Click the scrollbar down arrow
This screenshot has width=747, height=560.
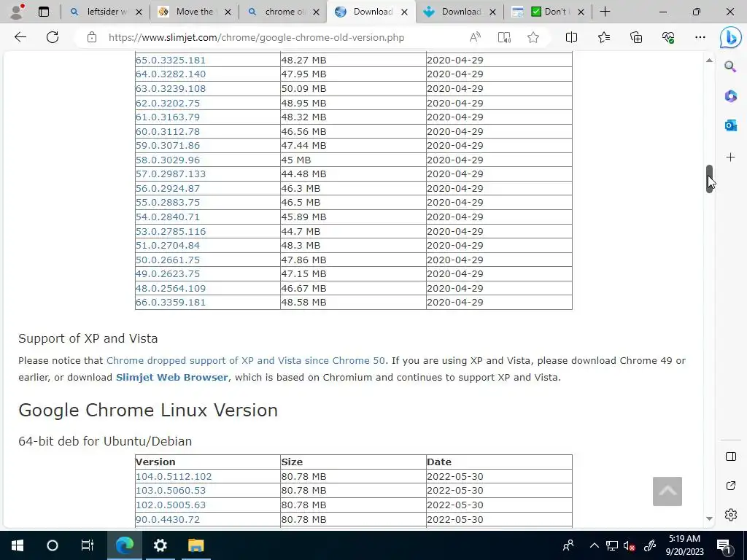pos(709,518)
